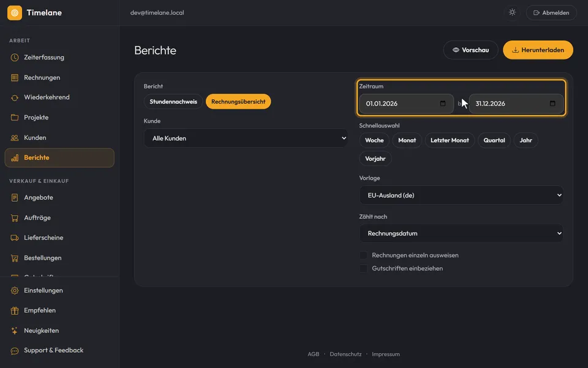
Task: Select the Rechnungsübersicht report type
Action: click(238, 102)
